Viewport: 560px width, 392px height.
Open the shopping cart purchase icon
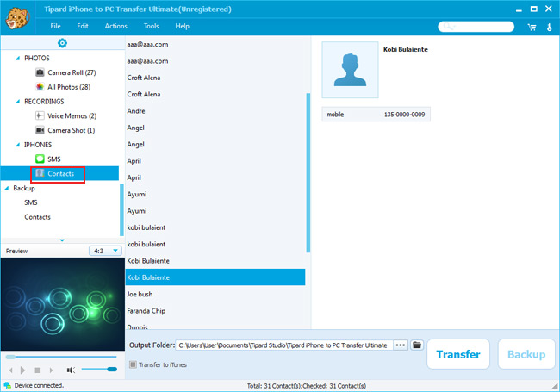[532, 27]
